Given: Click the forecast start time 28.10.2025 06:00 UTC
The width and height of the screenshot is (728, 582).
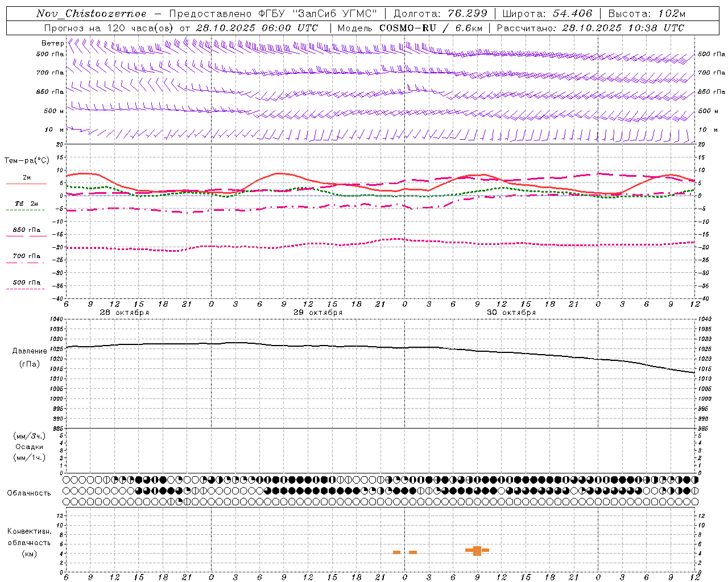Looking at the screenshot, I should coord(257,28).
